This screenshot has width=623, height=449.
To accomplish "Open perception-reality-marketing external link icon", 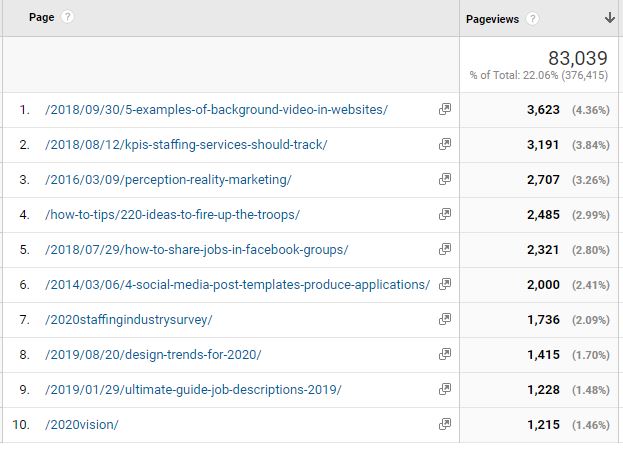I will (445, 179).
